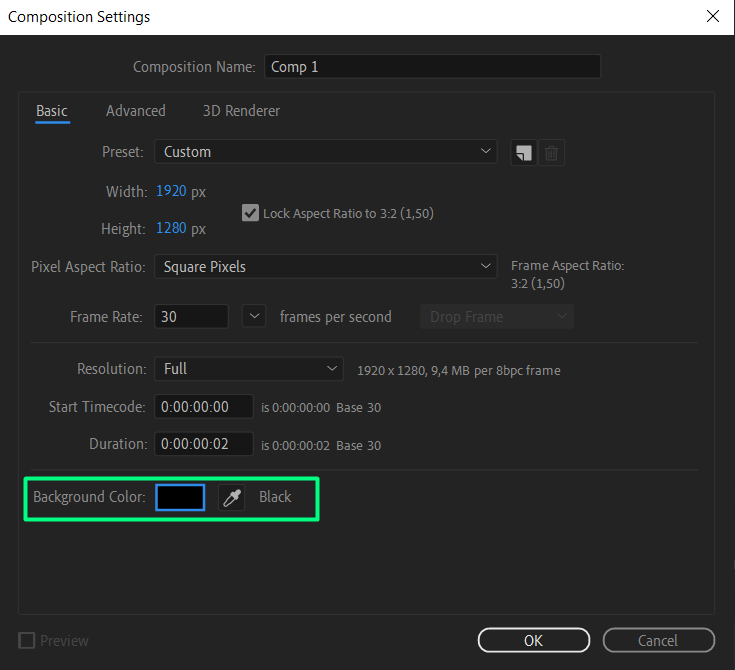The image size is (735, 670).
Task: Click the delete preset trash icon
Action: click(552, 153)
